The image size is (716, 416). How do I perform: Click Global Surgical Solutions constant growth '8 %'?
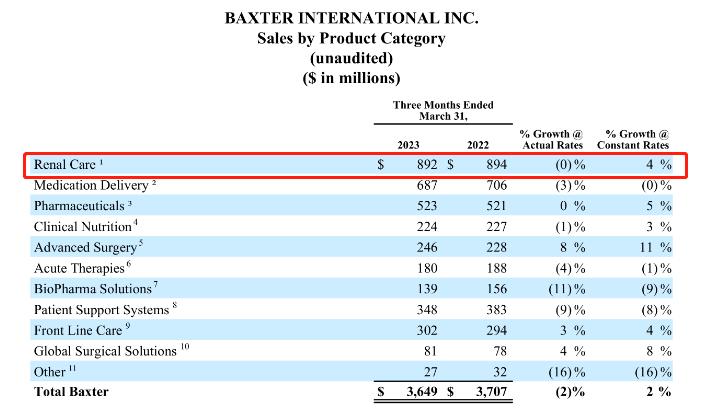point(659,351)
